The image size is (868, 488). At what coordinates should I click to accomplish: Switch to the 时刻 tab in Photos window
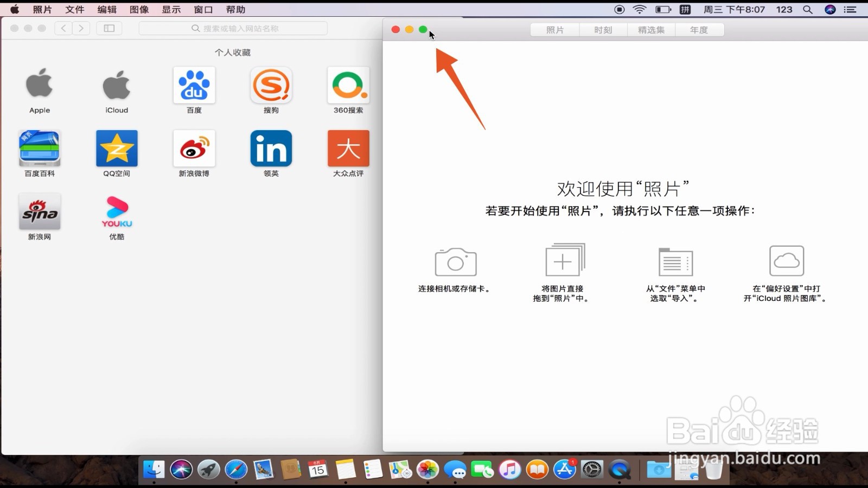[603, 30]
